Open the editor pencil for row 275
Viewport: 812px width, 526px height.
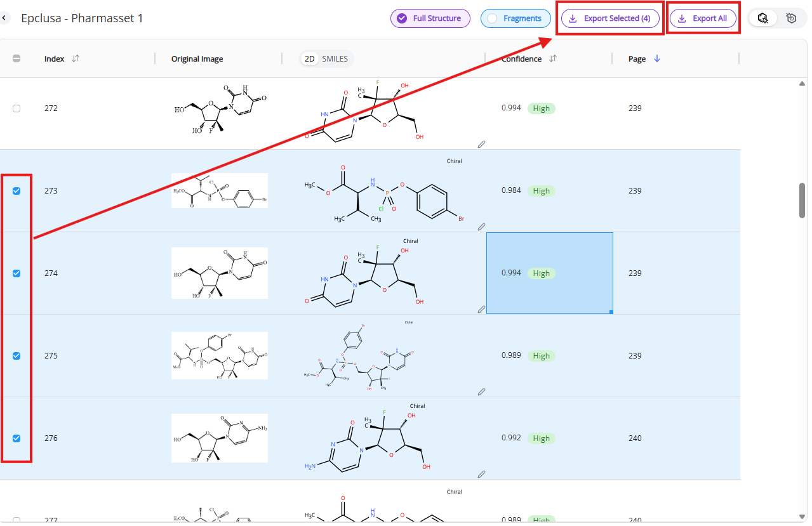coord(481,392)
